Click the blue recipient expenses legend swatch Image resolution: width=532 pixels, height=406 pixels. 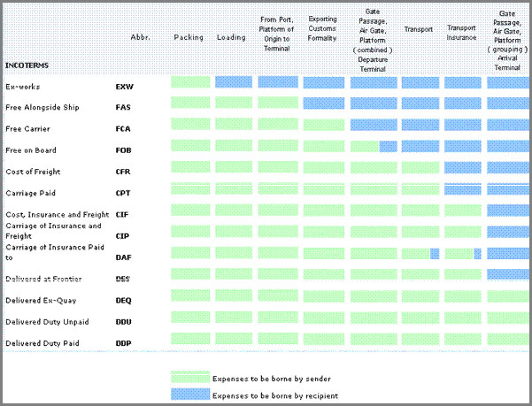pos(190,395)
